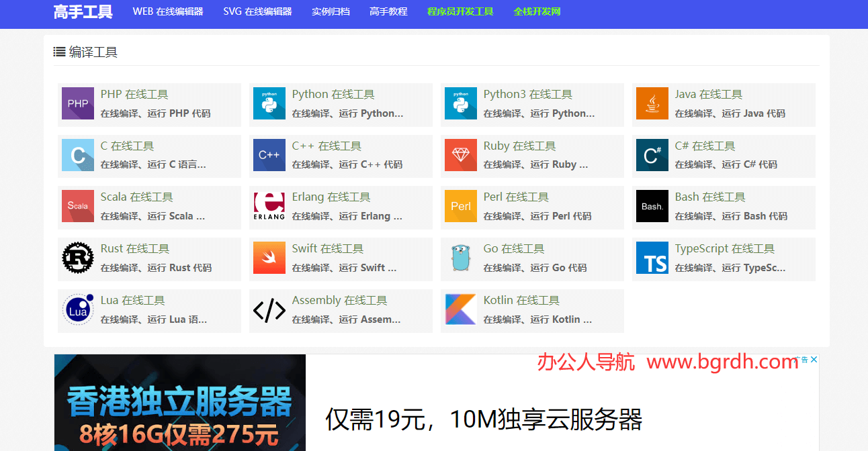Click the 高手工具 site logo
The image size is (868, 451).
(83, 11)
